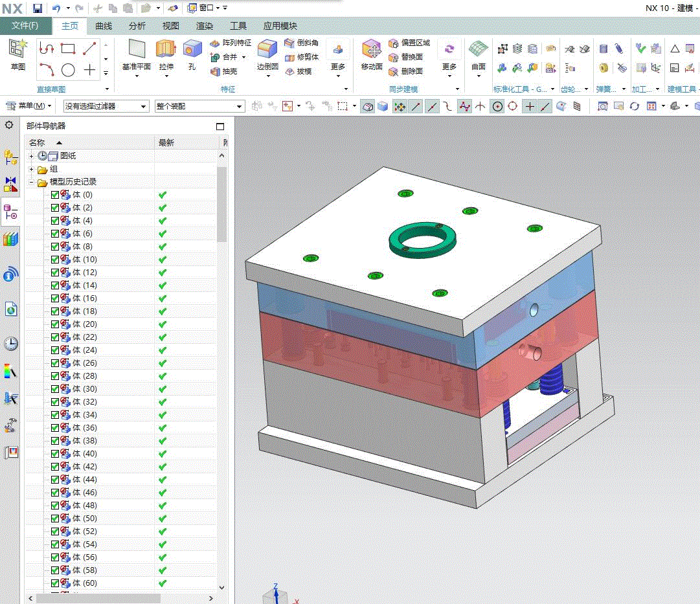Uncheck the checkbox for 体 (34)
This screenshot has width=700, height=604.
point(55,415)
